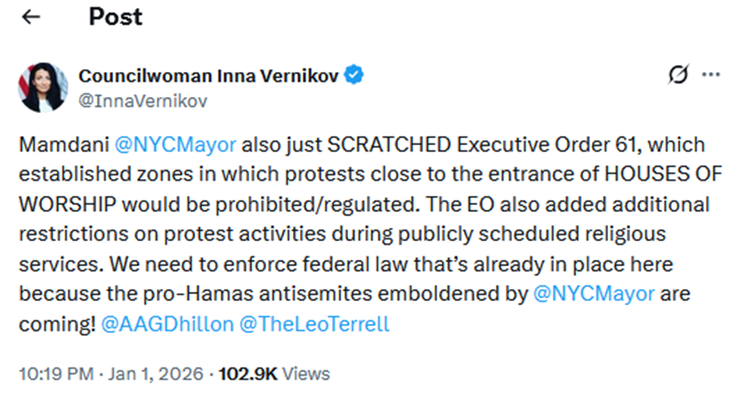Open the three-dot More options menu
Viewport: 730px width, 405px height.
(710, 76)
